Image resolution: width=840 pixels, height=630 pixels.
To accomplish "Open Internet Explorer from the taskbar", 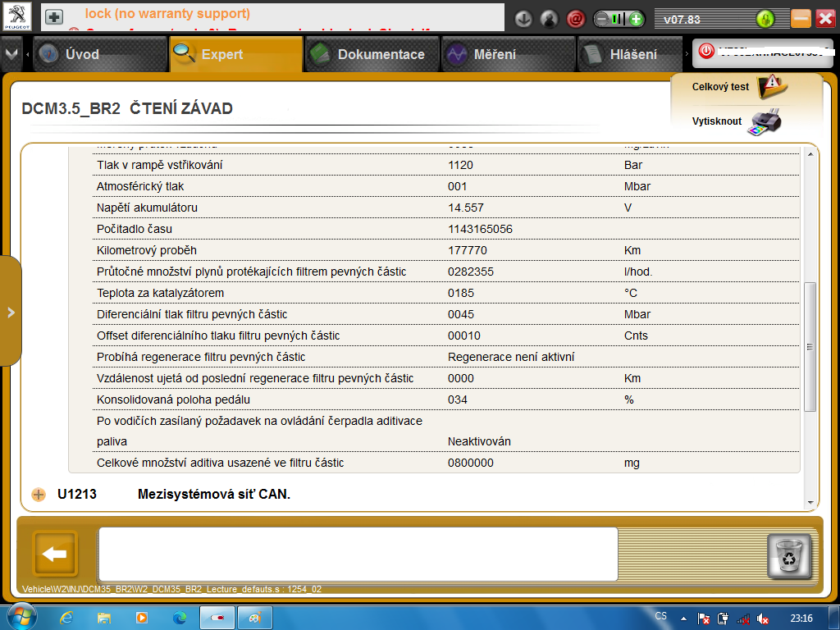I will pos(66,618).
